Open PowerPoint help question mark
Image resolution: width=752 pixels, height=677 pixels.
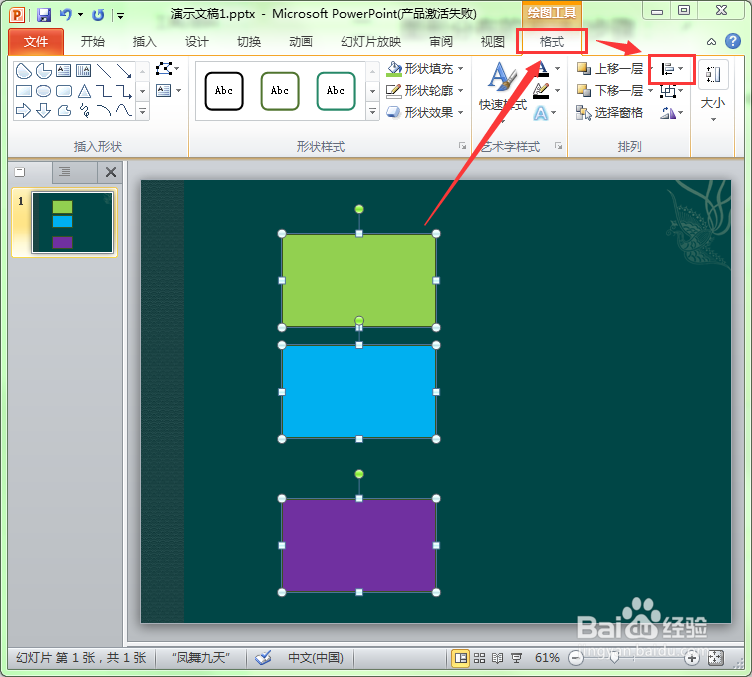732,41
